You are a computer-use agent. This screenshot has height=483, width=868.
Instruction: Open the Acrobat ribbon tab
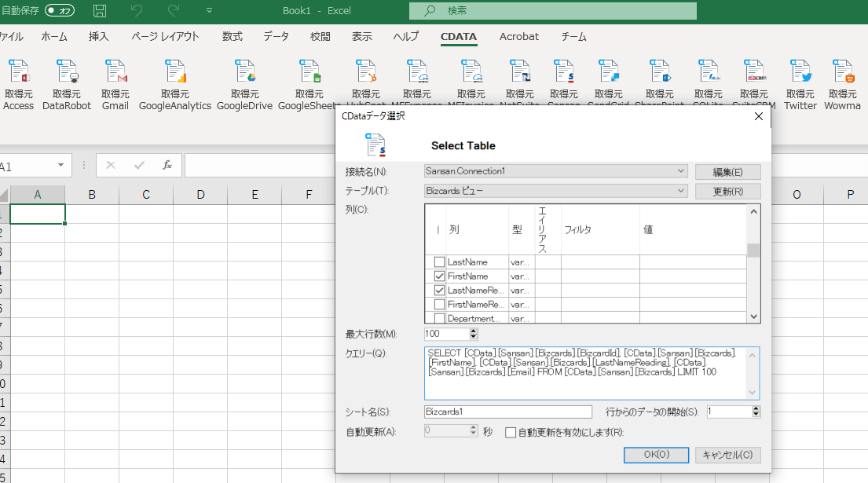(519, 37)
